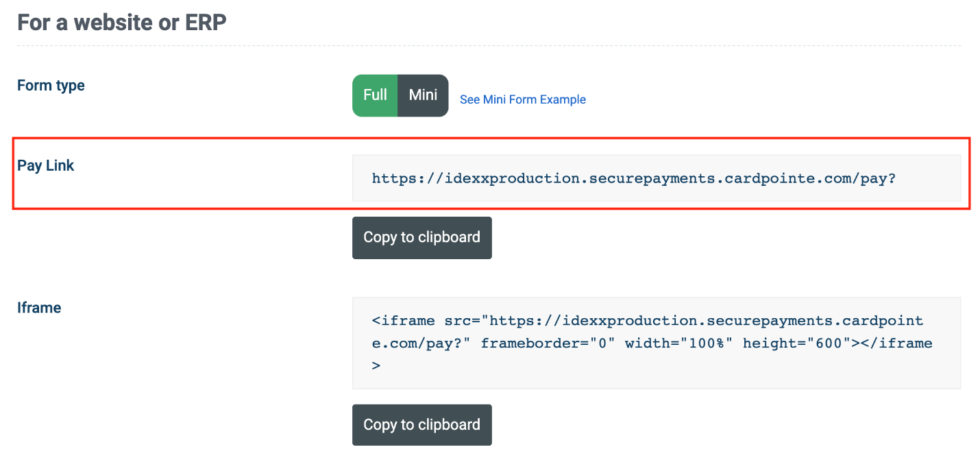This screenshot has width=980, height=458.
Task: Open the See Mini Form Example link
Action: [x=522, y=99]
